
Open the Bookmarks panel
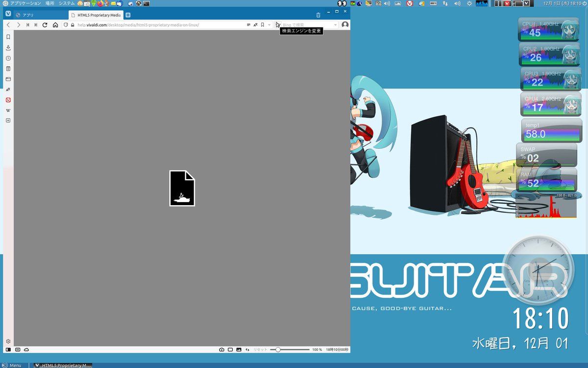(8, 37)
